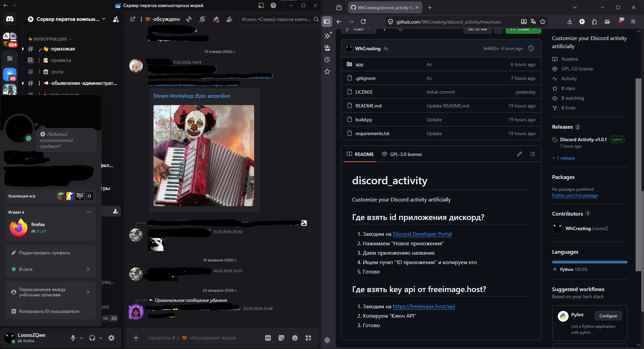Focus the Discord message input box

click(x=204, y=338)
